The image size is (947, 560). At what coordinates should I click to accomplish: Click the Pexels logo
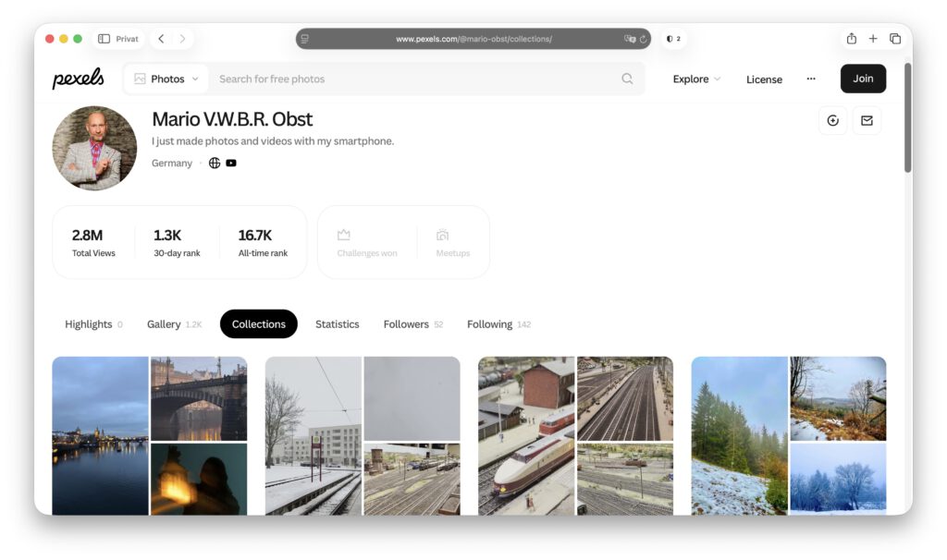pyautogui.click(x=78, y=79)
